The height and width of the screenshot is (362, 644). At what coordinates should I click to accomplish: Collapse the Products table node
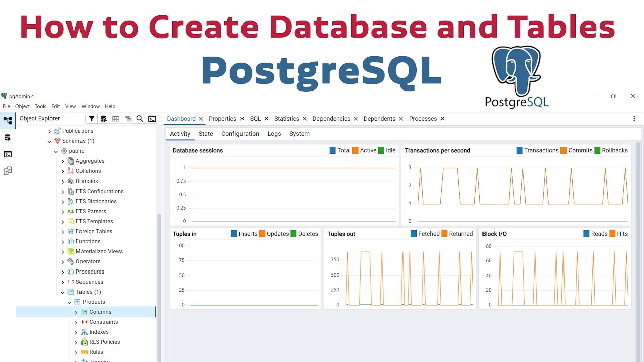click(69, 302)
